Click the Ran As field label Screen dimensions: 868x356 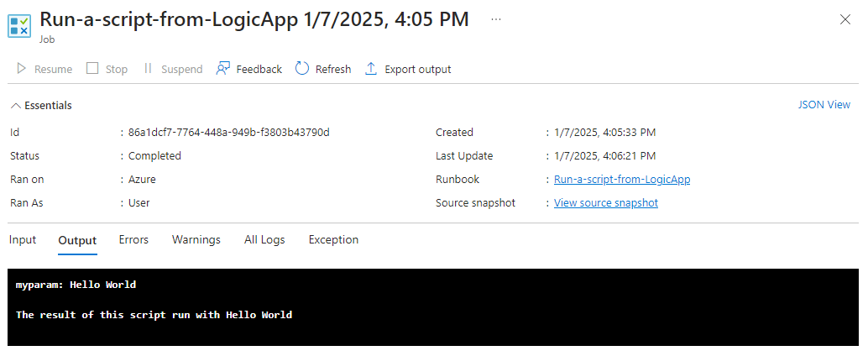(x=27, y=202)
